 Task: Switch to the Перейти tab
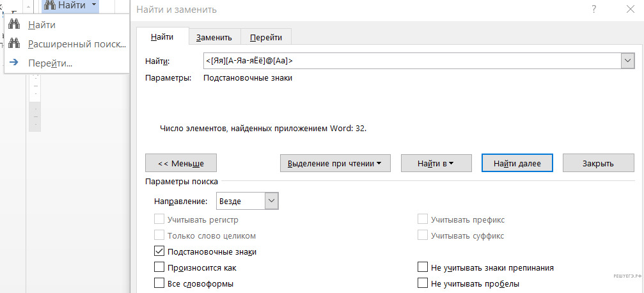266,38
